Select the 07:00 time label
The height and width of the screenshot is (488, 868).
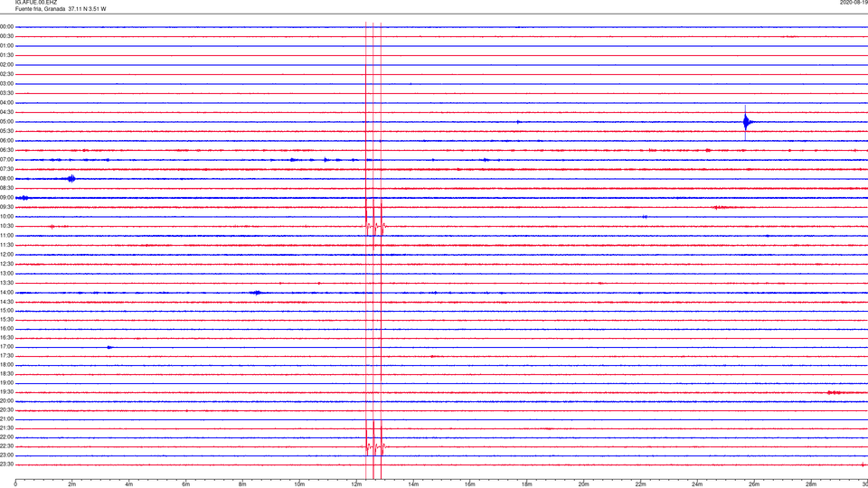click(x=6, y=160)
